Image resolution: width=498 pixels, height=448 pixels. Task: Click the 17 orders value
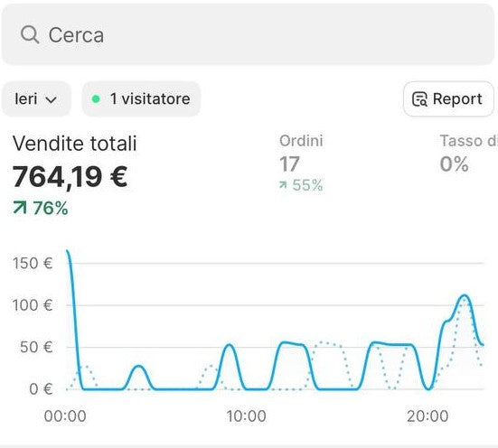(289, 164)
